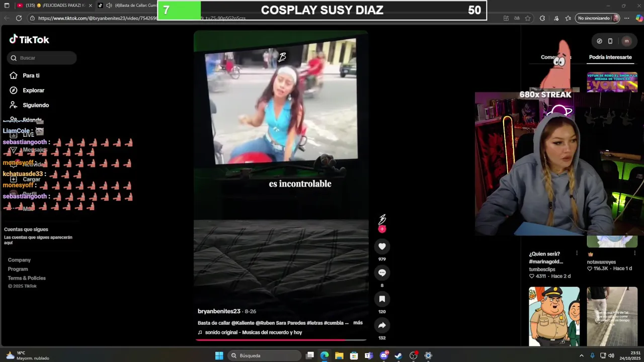
Task: Open Terms & Policies footer section
Action: [x=27, y=278]
